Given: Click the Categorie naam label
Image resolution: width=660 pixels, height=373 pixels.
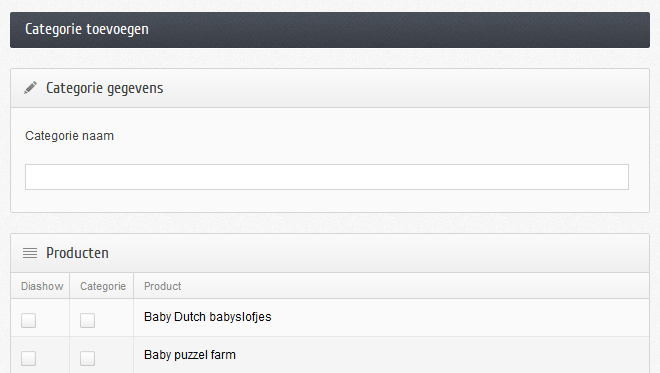Looking at the screenshot, I should point(69,136).
